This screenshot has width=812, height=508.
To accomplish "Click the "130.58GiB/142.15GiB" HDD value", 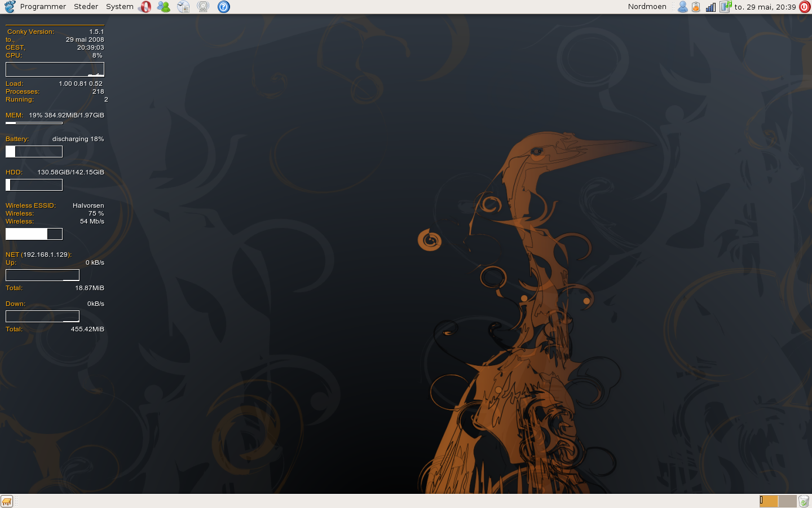I will pyautogui.click(x=70, y=172).
